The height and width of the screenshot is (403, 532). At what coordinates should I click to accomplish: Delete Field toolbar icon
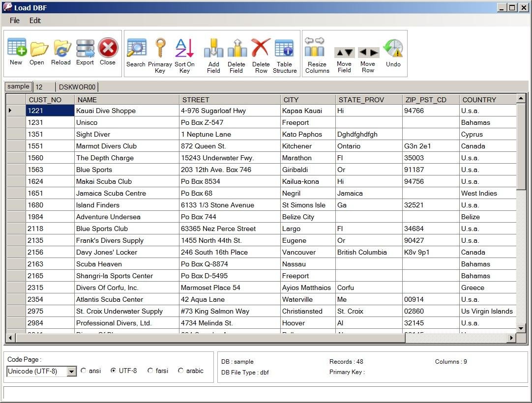pos(237,48)
